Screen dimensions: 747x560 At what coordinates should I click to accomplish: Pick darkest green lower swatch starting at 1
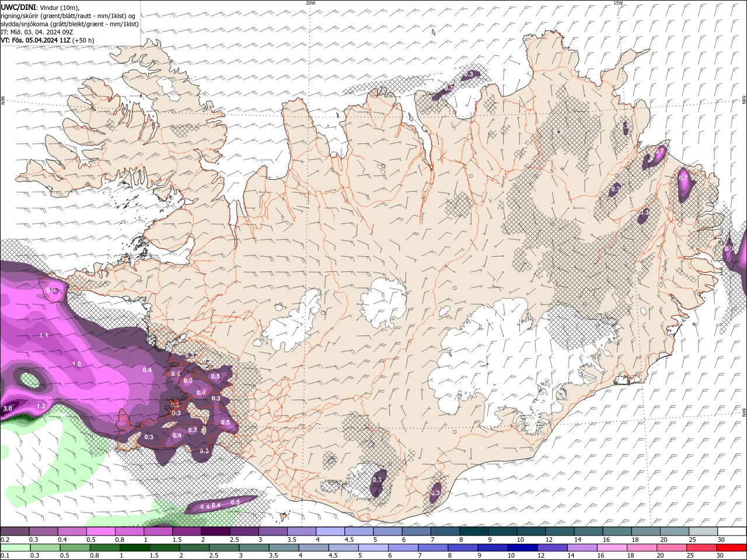(134, 548)
